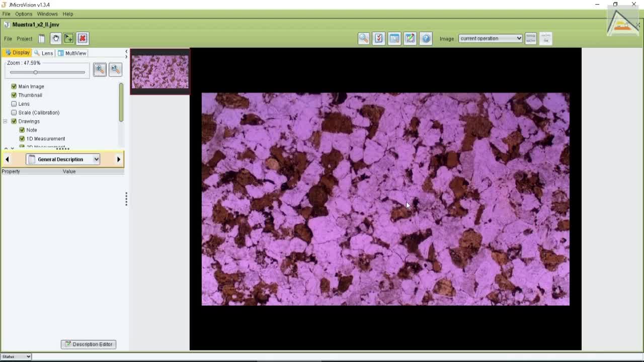Click the rock sample thumbnail preview

(x=160, y=71)
